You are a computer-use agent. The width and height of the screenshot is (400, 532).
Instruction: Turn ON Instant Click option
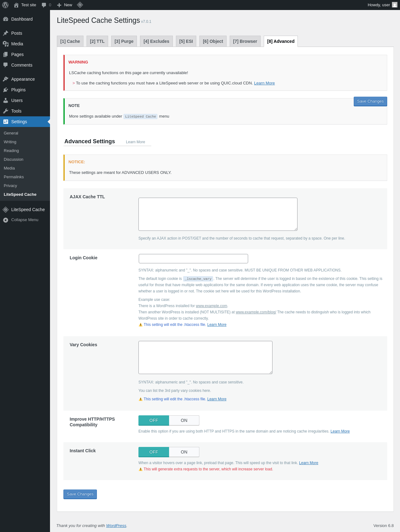click(184, 452)
